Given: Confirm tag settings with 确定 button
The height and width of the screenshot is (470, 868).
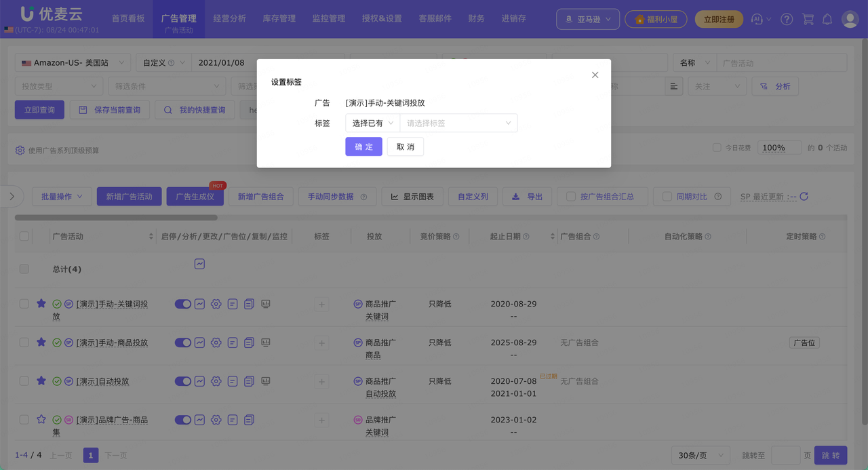Looking at the screenshot, I should (x=363, y=146).
